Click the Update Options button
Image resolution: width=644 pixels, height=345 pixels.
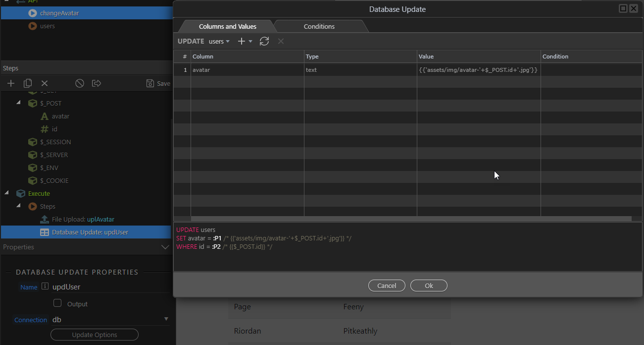95,335
